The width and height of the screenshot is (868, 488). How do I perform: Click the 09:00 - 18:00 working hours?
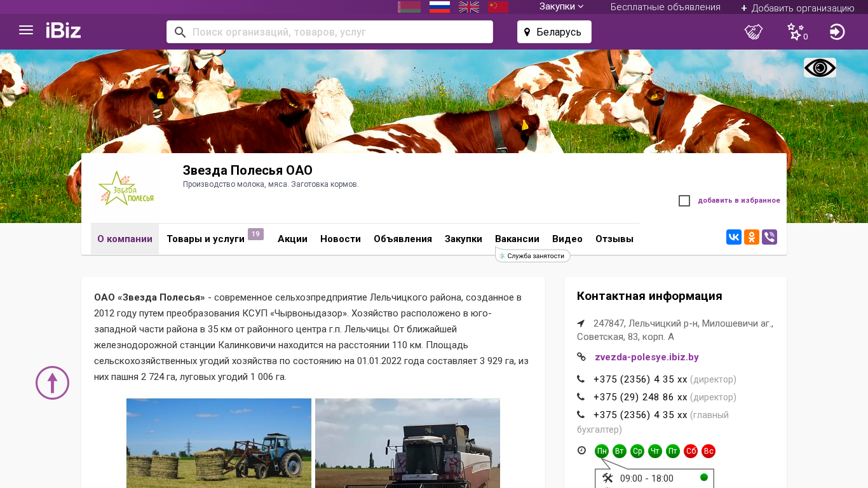pos(647,478)
